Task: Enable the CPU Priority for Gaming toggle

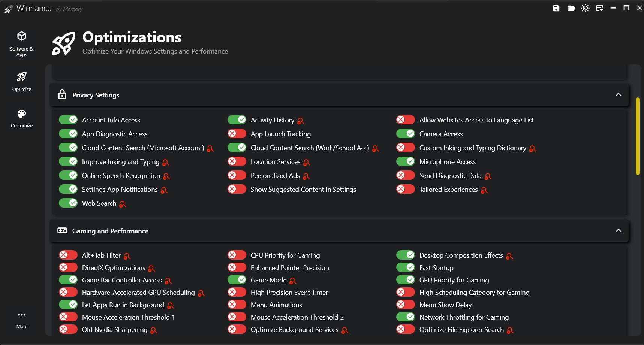Action: point(237,255)
